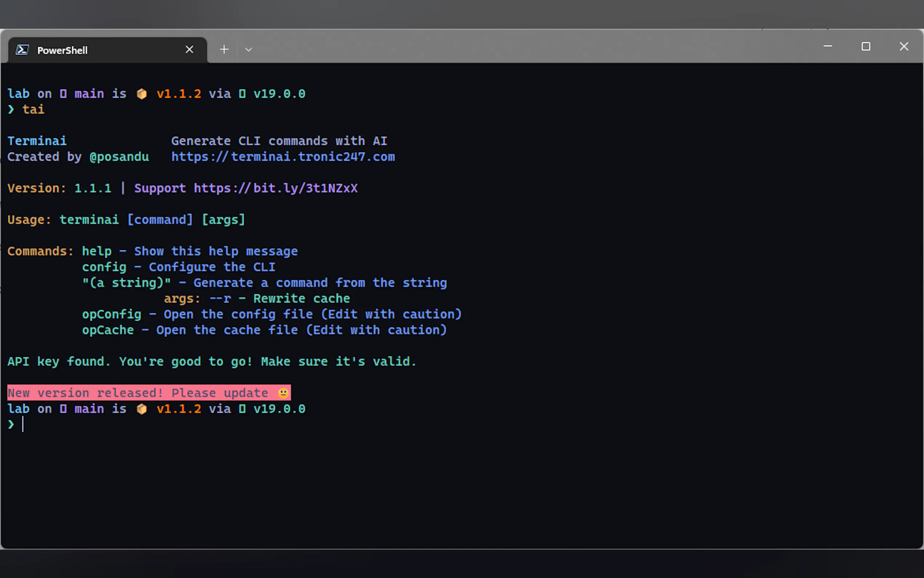Click the PowerShell icon in the tab
The image size is (924, 578).
pos(22,50)
